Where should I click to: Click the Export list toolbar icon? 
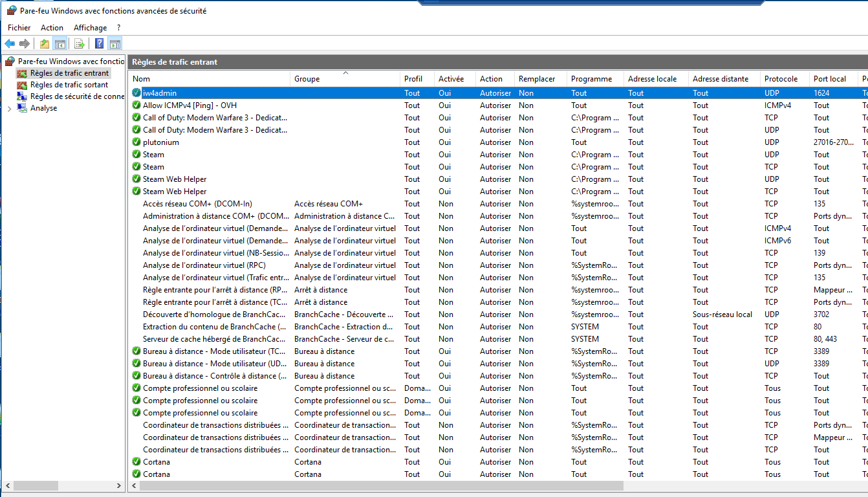(x=79, y=43)
